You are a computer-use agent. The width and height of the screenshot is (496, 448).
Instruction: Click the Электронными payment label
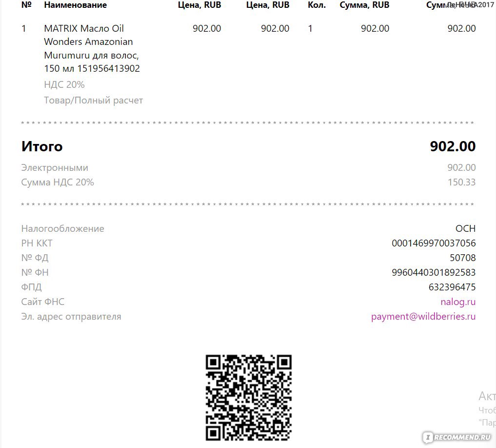[55, 167]
